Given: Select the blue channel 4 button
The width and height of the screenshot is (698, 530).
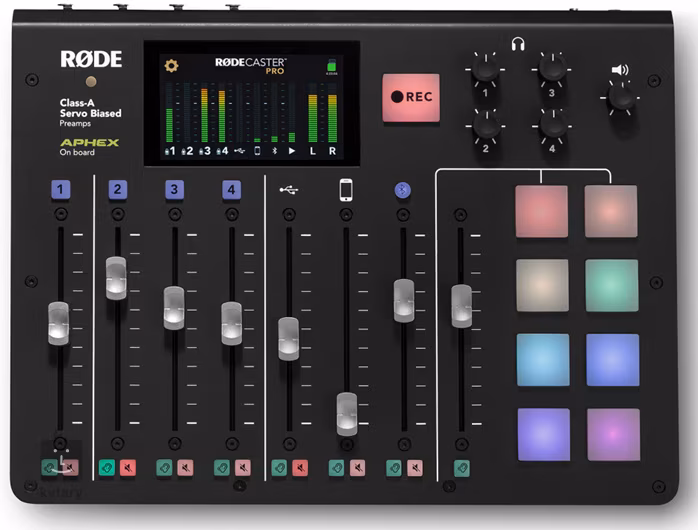Looking at the screenshot, I should click(x=231, y=190).
